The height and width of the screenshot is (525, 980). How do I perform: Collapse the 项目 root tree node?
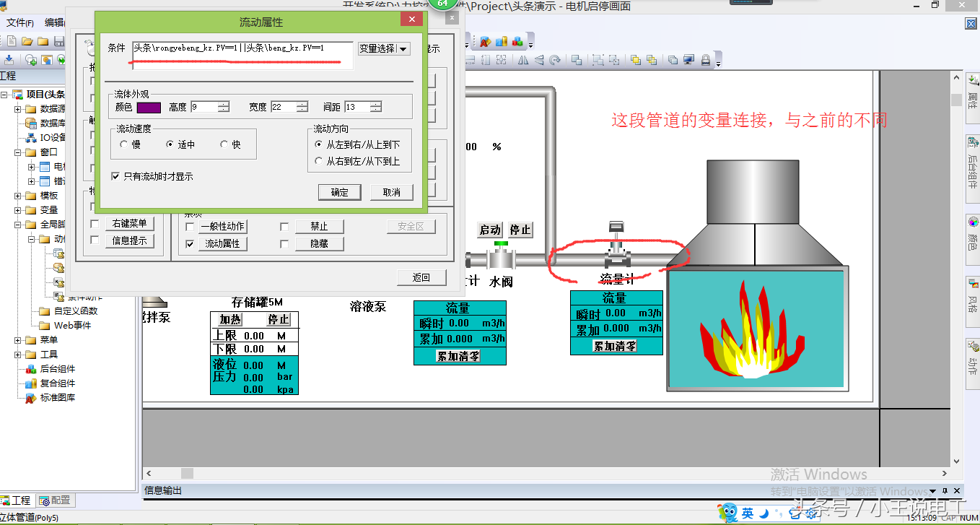pyautogui.click(x=4, y=95)
